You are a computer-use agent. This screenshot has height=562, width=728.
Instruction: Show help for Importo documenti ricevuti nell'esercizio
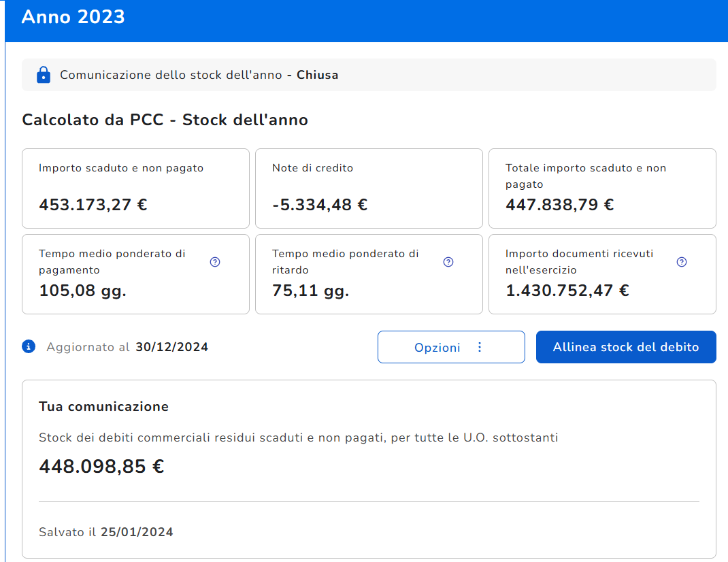click(x=682, y=262)
